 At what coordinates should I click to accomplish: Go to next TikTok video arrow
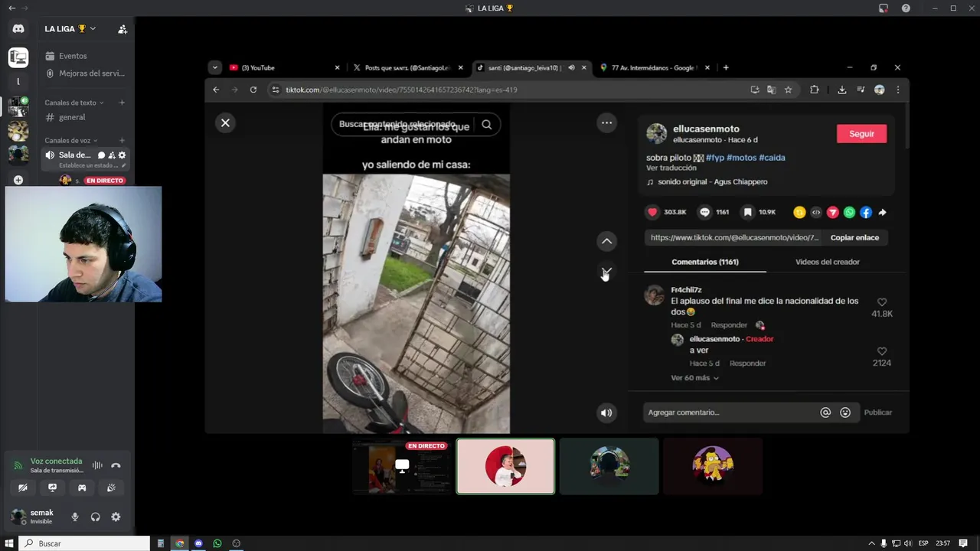606,272
